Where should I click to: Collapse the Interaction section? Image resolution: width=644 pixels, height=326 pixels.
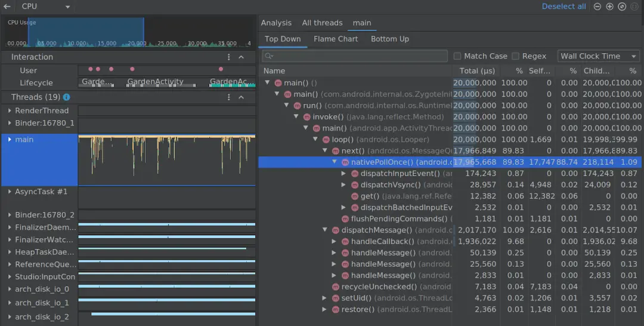pyautogui.click(x=241, y=57)
